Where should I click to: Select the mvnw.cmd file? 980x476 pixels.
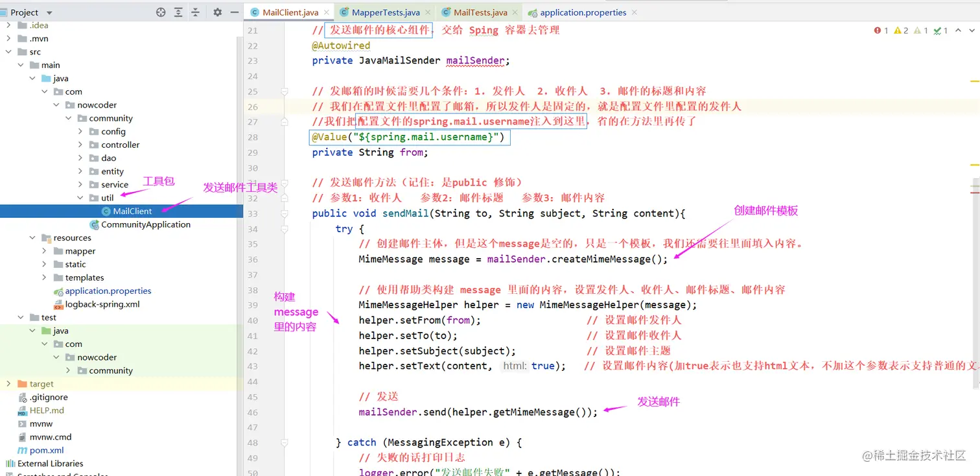tap(50, 437)
